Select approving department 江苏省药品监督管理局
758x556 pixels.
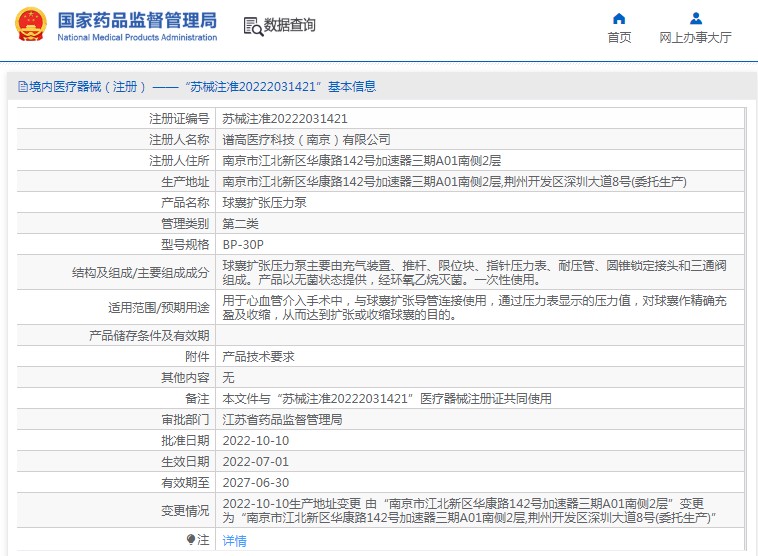[282, 420]
